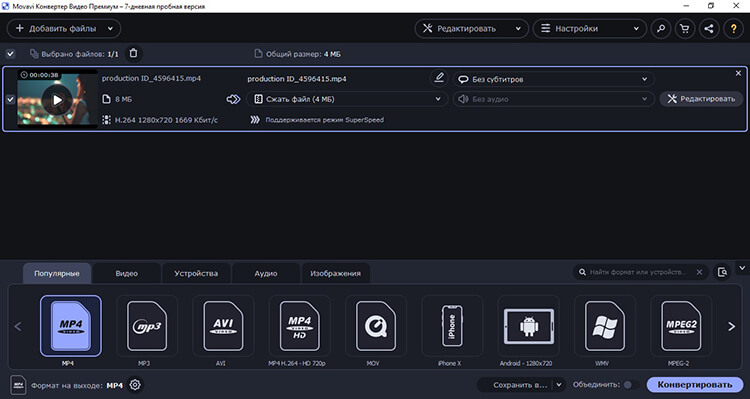Show next format presets with right arrow

(x=731, y=327)
